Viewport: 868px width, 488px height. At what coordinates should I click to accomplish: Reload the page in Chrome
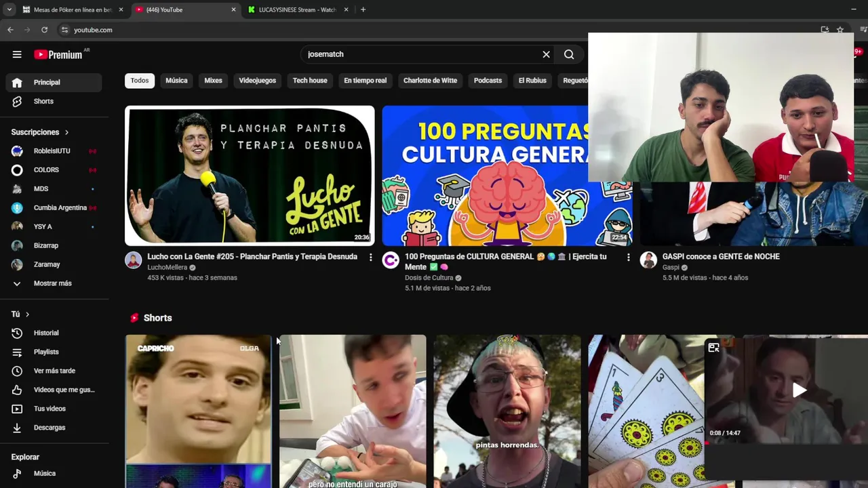click(x=44, y=30)
